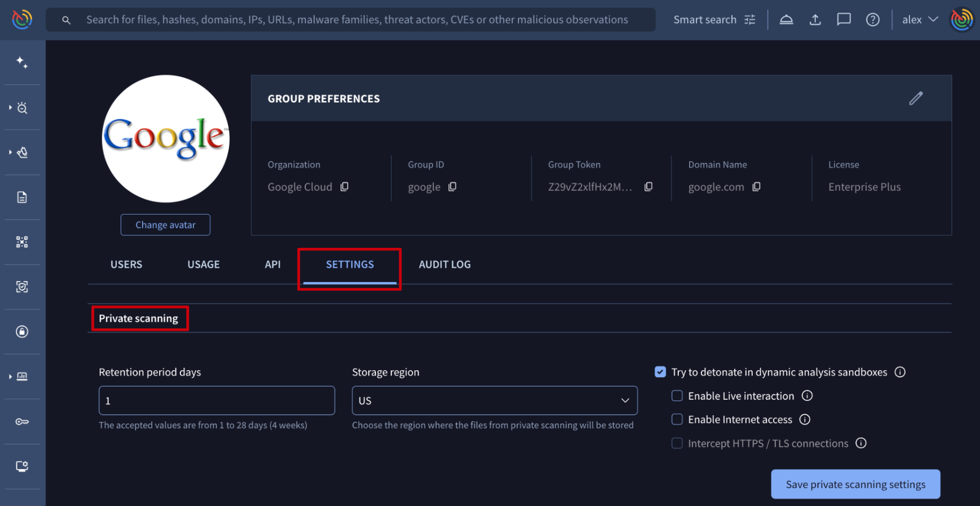Open the chat bubble icon in header
Viewport: 980px width, 506px height.
844,20
